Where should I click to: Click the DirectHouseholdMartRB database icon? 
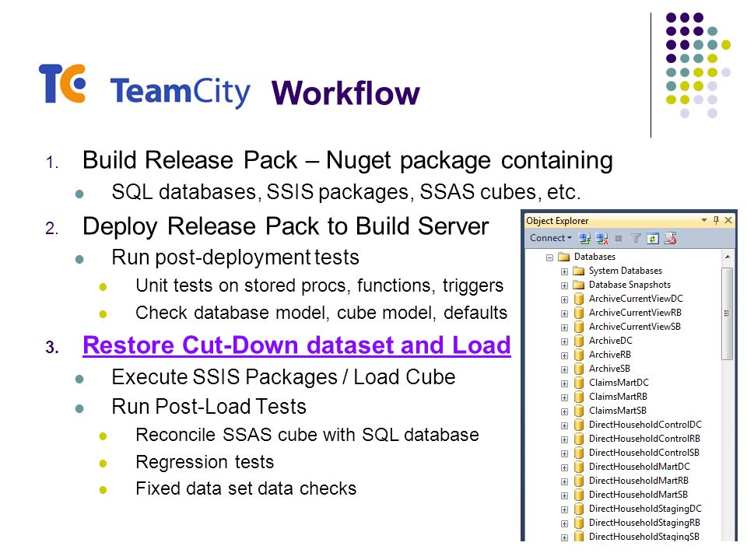click(x=579, y=481)
